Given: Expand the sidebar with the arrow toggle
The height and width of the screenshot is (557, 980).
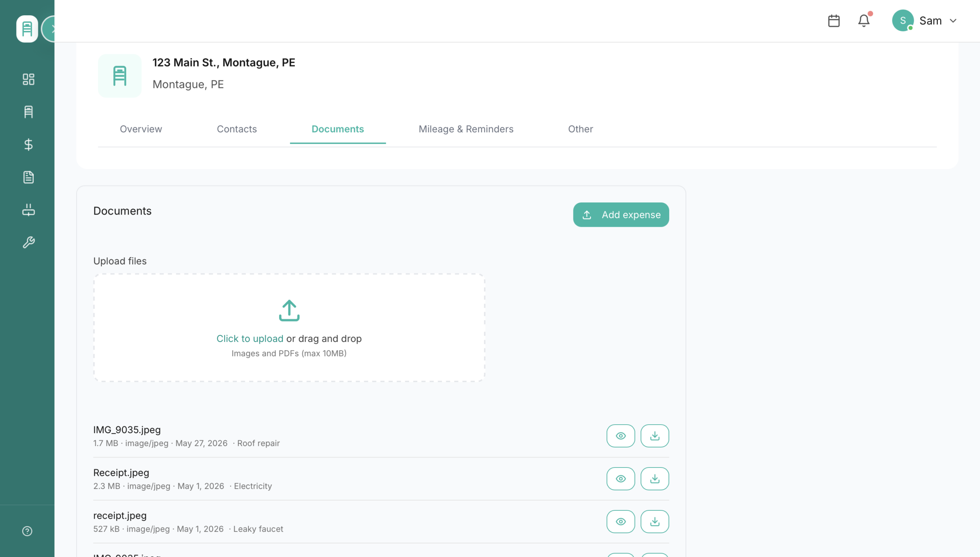Looking at the screenshot, I should click(x=49, y=29).
